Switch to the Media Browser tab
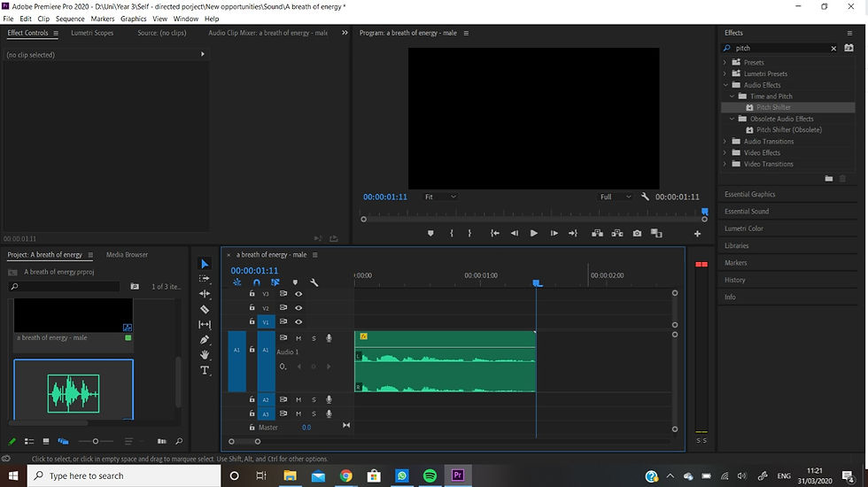The image size is (868, 487). [x=127, y=255]
